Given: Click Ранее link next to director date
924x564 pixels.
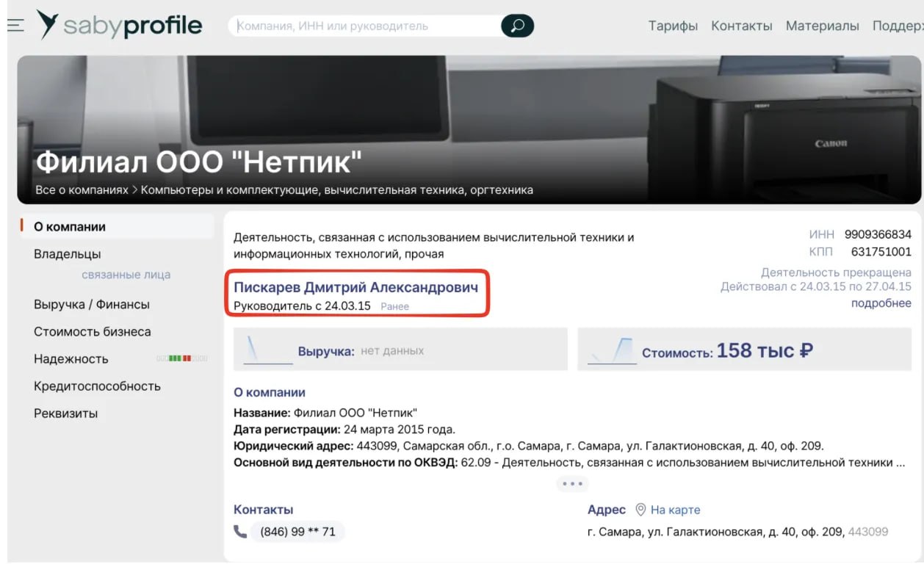Looking at the screenshot, I should 395,306.
